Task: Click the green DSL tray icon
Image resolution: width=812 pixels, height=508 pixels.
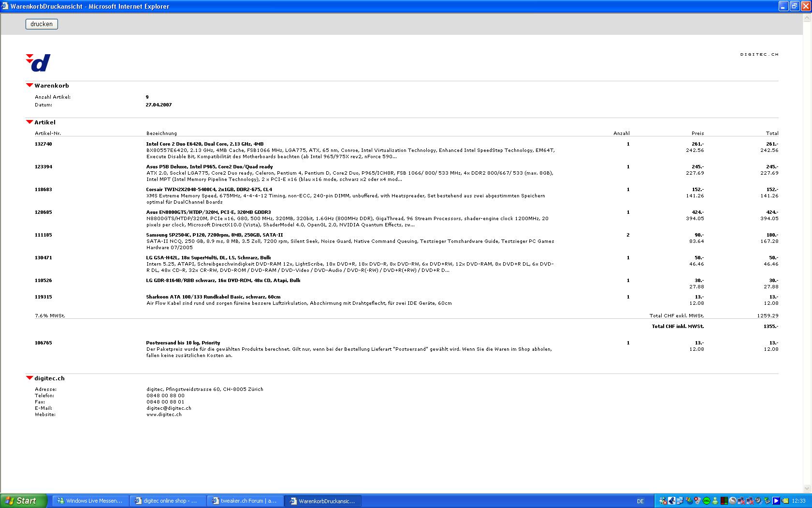Action: pos(707,501)
